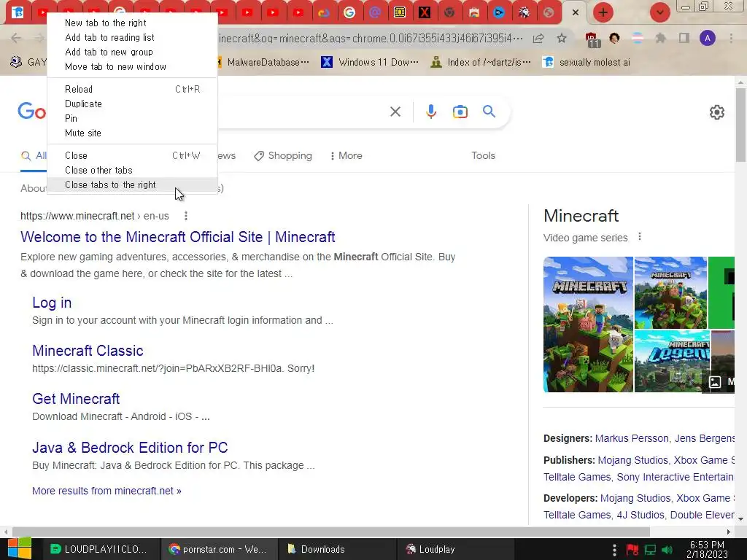Close the active tab using its X
747x560 pixels.
point(575,12)
